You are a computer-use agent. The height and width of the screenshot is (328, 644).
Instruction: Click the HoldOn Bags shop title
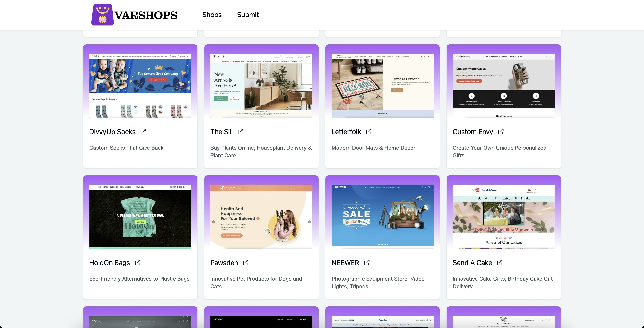(109, 263)
